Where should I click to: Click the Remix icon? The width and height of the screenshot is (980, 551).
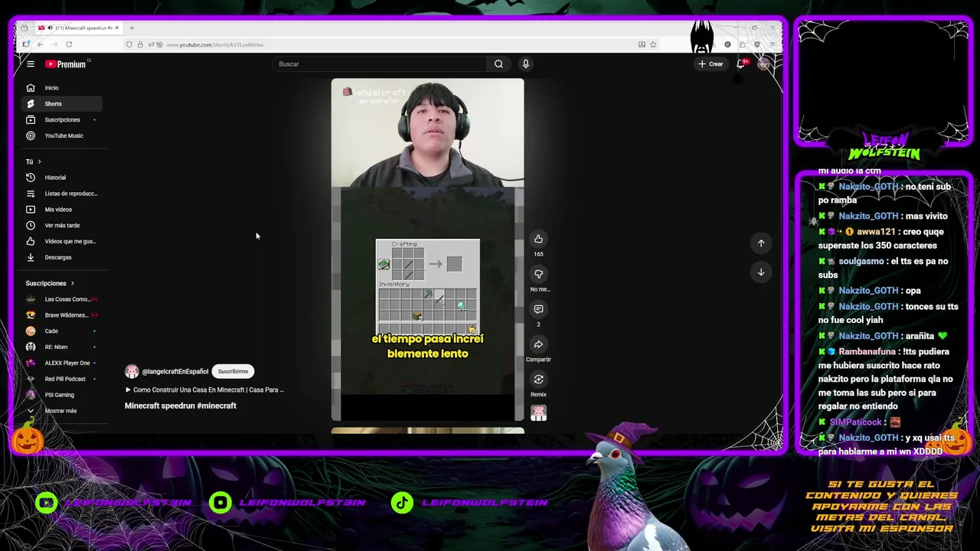point(538,380)
